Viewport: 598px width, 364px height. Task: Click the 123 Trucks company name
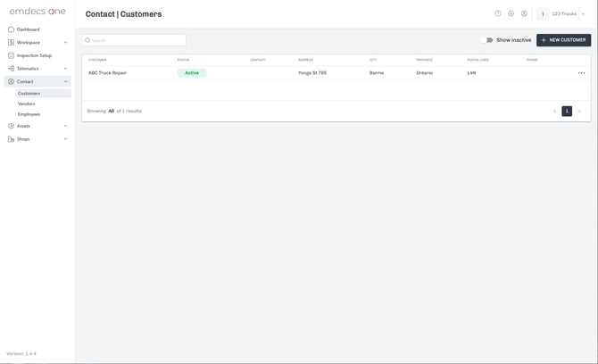tap(564, 13)
